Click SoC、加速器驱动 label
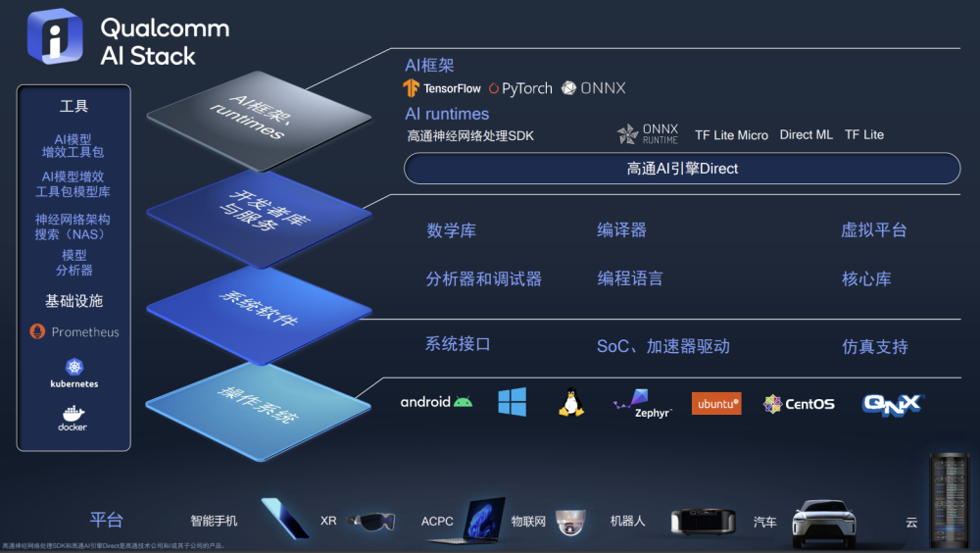 pos(663,346)
